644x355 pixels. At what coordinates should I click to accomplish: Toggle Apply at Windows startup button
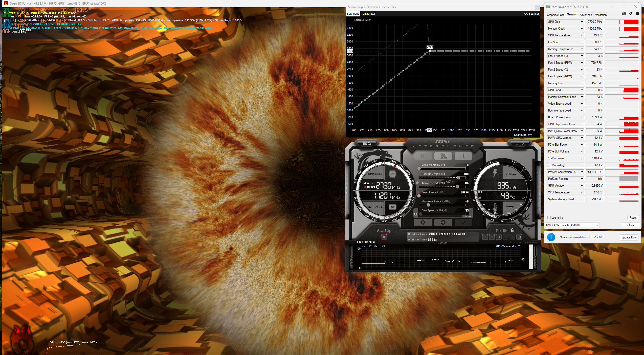click(x=384, y=237)
